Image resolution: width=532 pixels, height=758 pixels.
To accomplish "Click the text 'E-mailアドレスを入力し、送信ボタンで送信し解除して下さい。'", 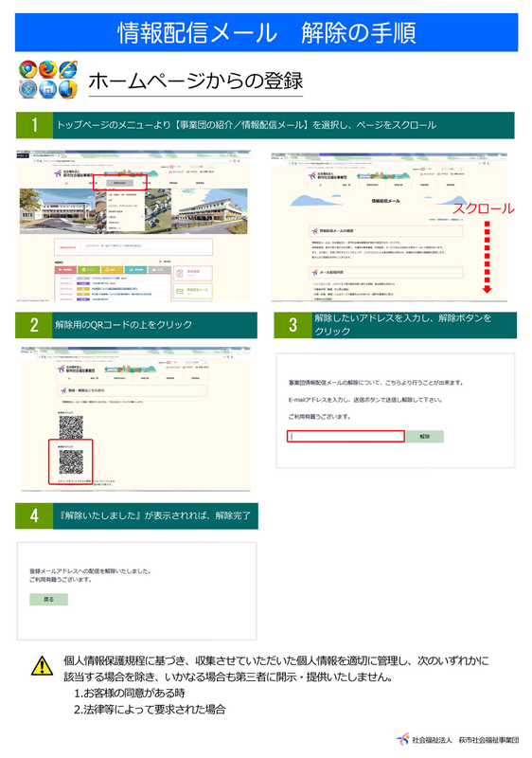I will (365, 400).
